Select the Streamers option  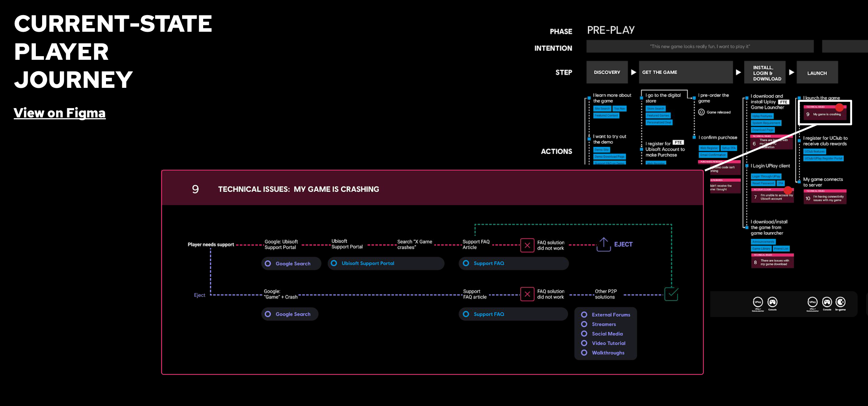pyautogui.click(x=598, y=324)
